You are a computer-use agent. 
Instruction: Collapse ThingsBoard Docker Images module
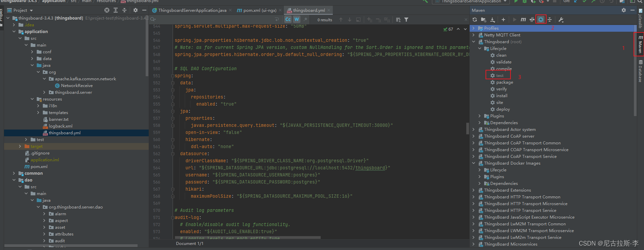click(473, 163)
